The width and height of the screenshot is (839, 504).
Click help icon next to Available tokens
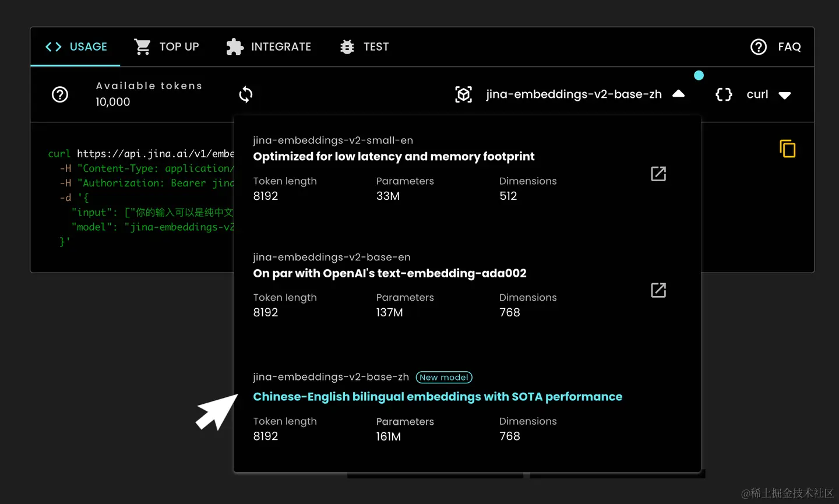pyautogui.click(x=60, y=94)
